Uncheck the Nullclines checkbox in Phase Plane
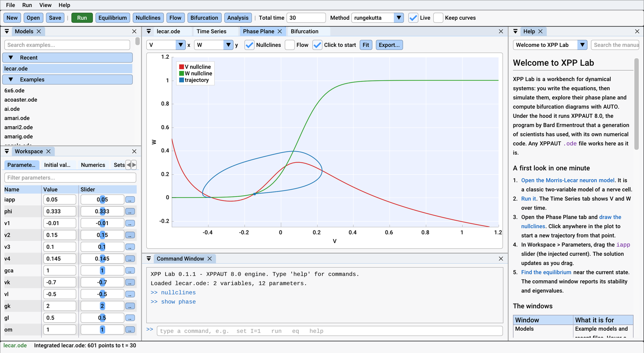644x353 pixels. [x=249, y=45]
